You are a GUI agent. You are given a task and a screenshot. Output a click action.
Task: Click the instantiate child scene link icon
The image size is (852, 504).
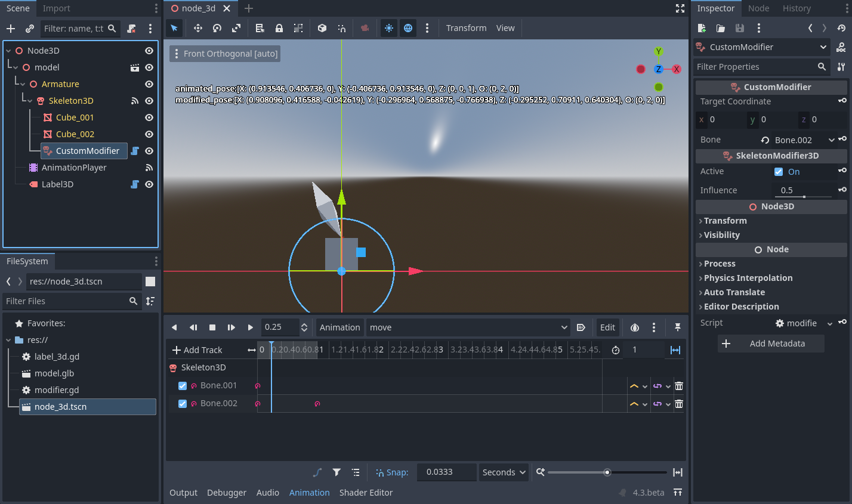point(30,29)
